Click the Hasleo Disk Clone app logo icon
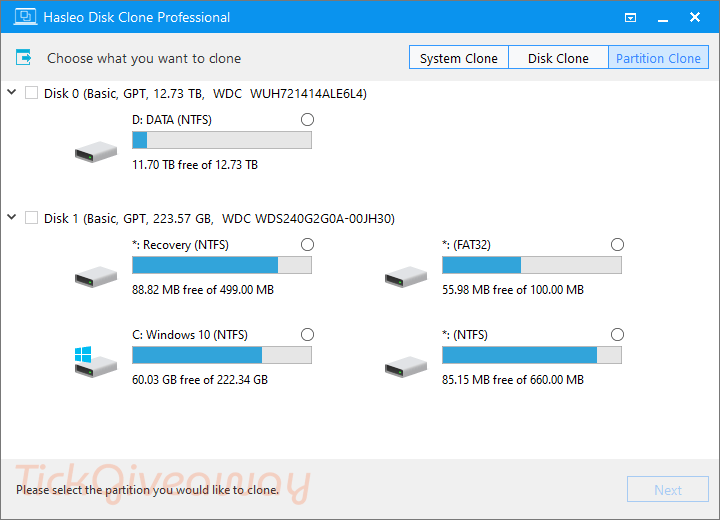 point(25,17)
